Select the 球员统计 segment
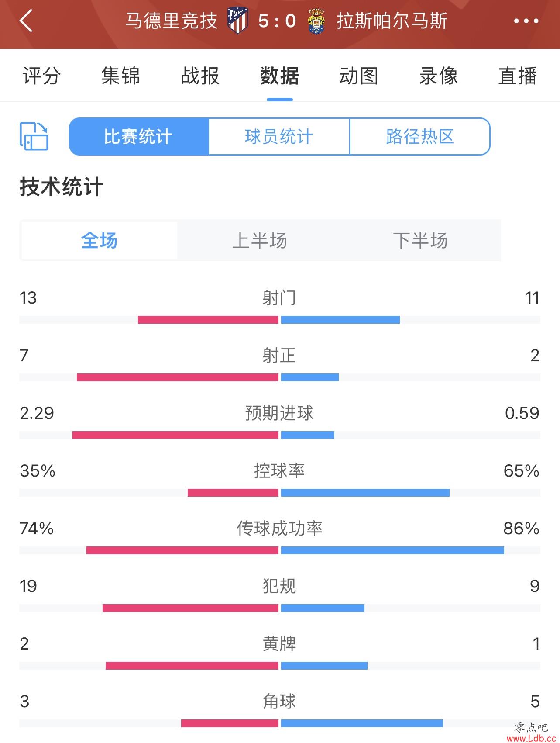 click(279, 136)
